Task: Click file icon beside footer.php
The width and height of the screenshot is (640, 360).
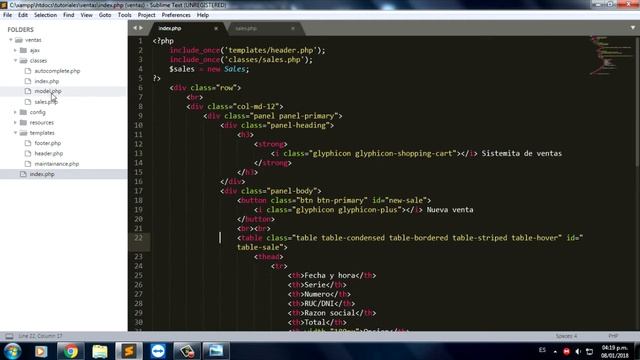Action: click(x=28, y=143)
